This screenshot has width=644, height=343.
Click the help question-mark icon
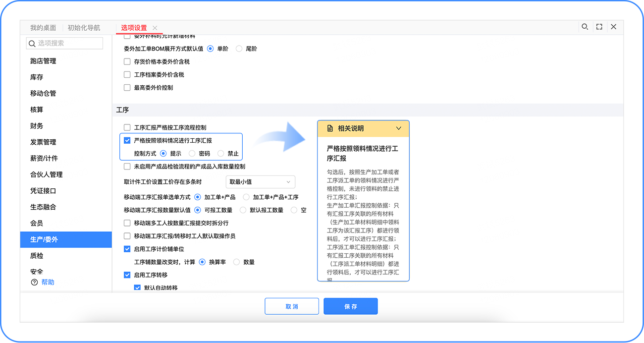[34, 282]
